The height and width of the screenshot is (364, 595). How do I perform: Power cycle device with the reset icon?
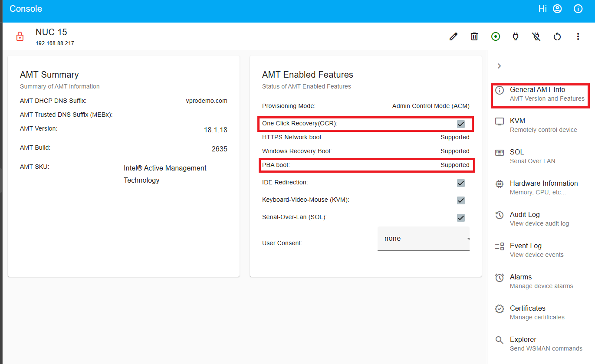557,36
